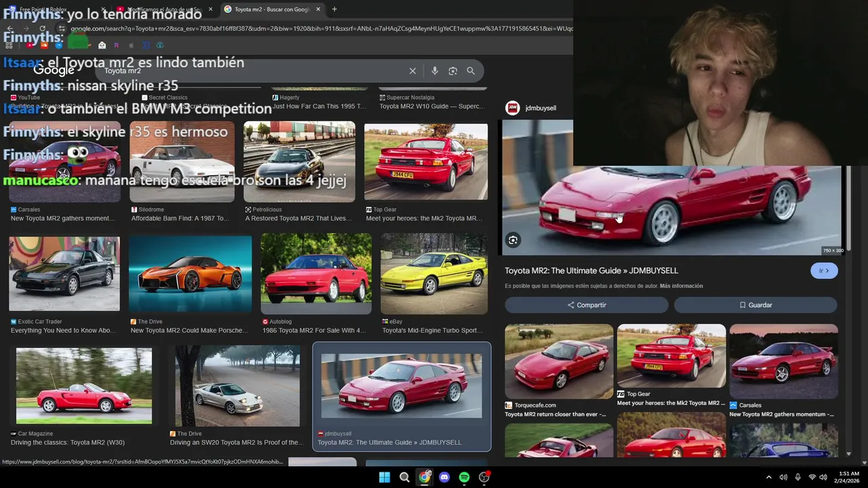Open Más información copyright link

(681, 286)
